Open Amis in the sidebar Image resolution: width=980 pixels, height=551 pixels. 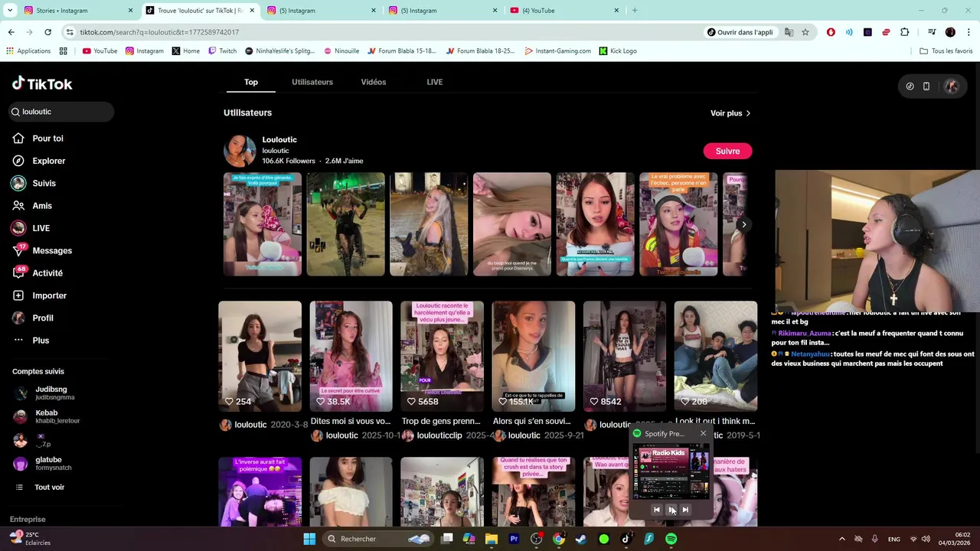[x=42, y=206]
